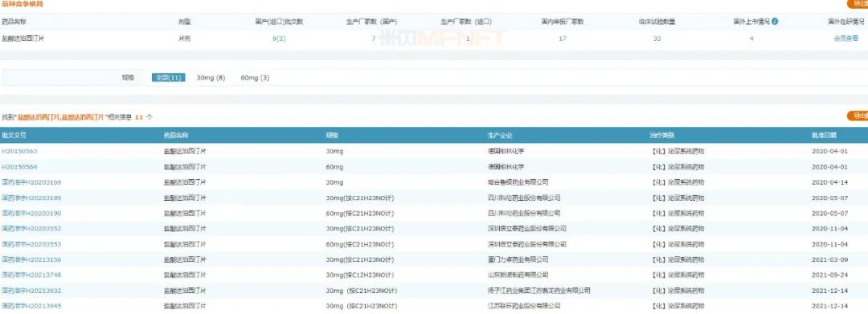
Task: Open approval 国药准字H20203553
Action: click(31, 244)
